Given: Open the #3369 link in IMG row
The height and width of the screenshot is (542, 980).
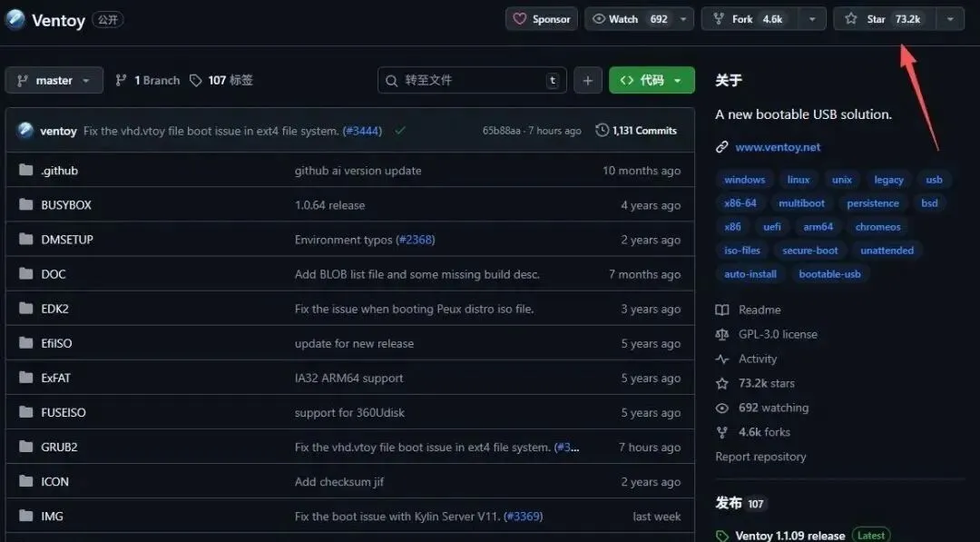Looking at the screenshot, I should tap(524, 517).
